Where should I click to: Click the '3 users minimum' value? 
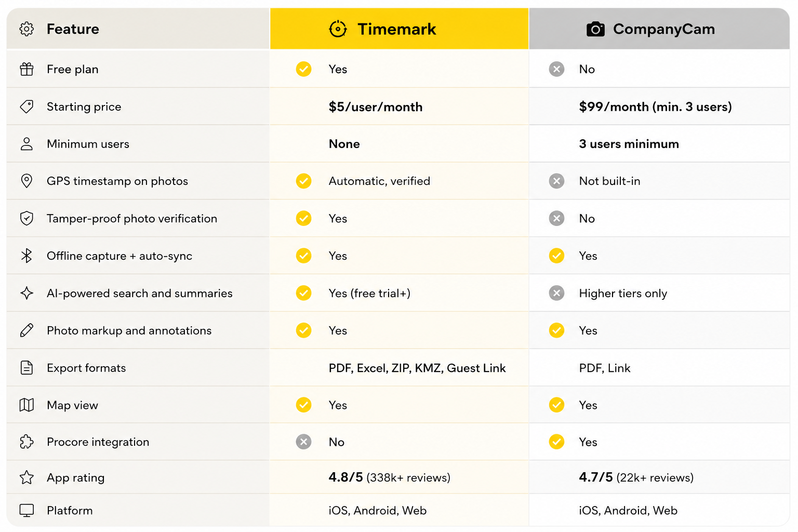coord(629,144)
